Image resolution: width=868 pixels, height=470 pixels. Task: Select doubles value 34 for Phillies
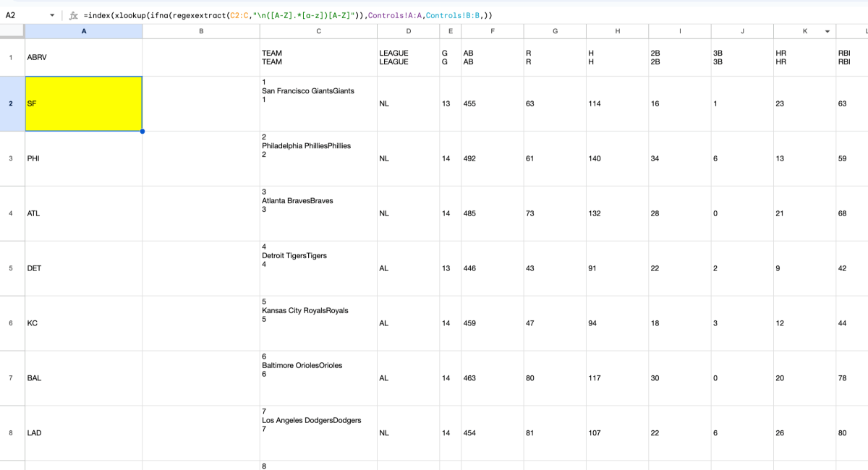click(x=680, y=158)
